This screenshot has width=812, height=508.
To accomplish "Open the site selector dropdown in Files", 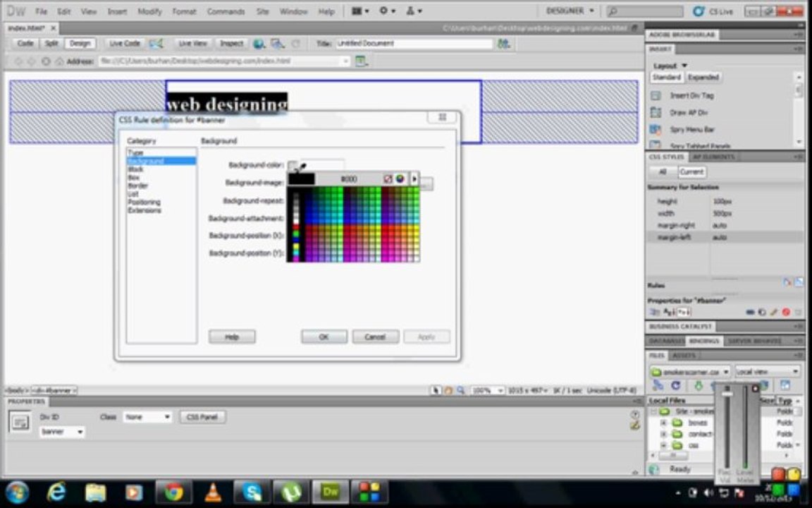I will point(690,372).
